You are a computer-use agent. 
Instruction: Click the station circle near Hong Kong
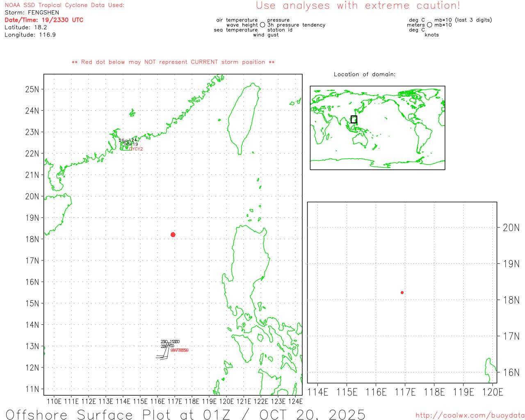tap(127, 143)
